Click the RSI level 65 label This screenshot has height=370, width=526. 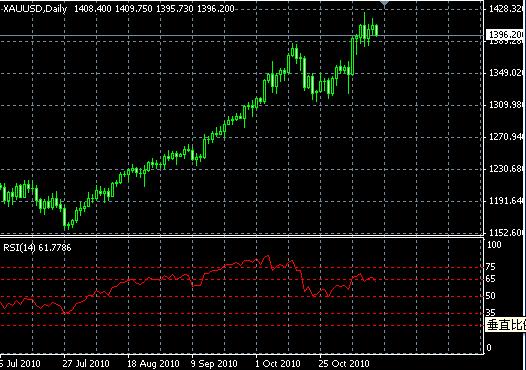point(490,279)
